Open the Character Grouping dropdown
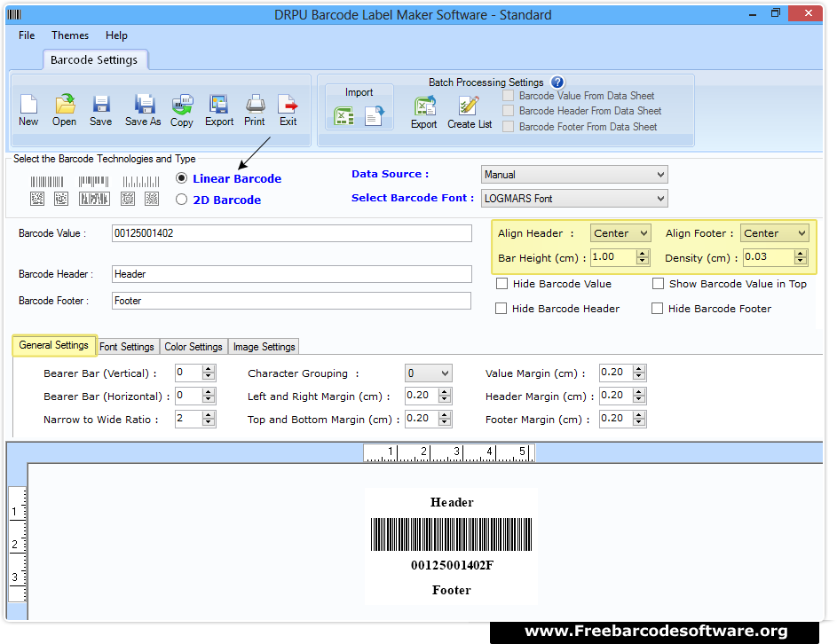The image size is (837, 644). click(428, 373)
